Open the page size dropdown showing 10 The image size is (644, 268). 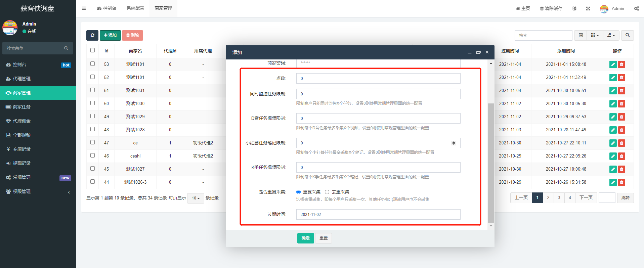point(196,198)
